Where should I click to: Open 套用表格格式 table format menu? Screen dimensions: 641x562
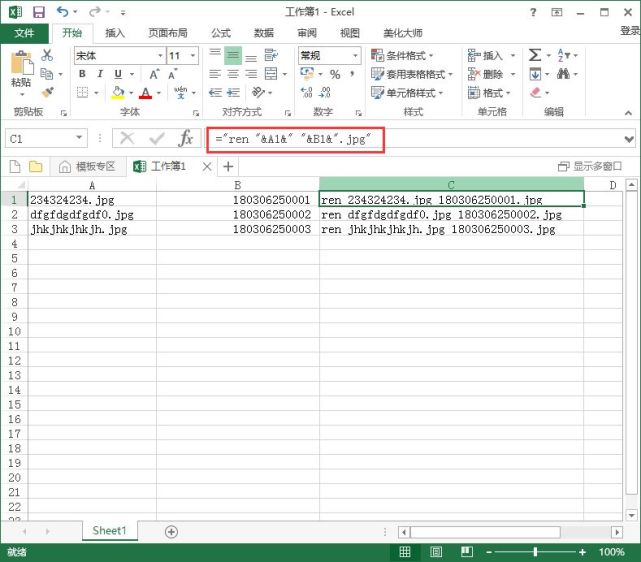pyautogui.click(x=412, y=74)
